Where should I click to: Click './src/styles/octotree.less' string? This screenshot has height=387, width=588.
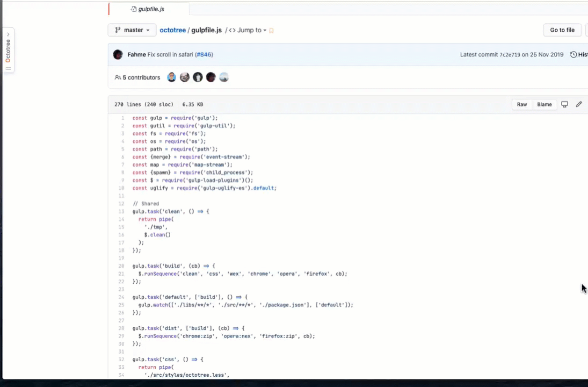pos(186,375)
